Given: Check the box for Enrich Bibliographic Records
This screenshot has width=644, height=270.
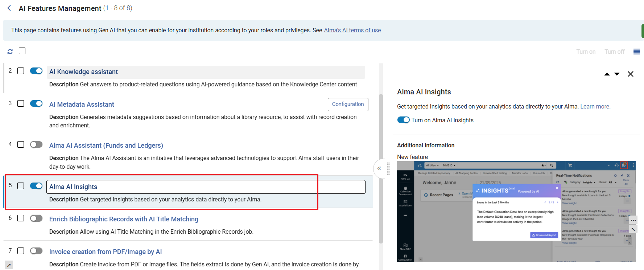Looking at the screenshot, I should click(21, 218).
